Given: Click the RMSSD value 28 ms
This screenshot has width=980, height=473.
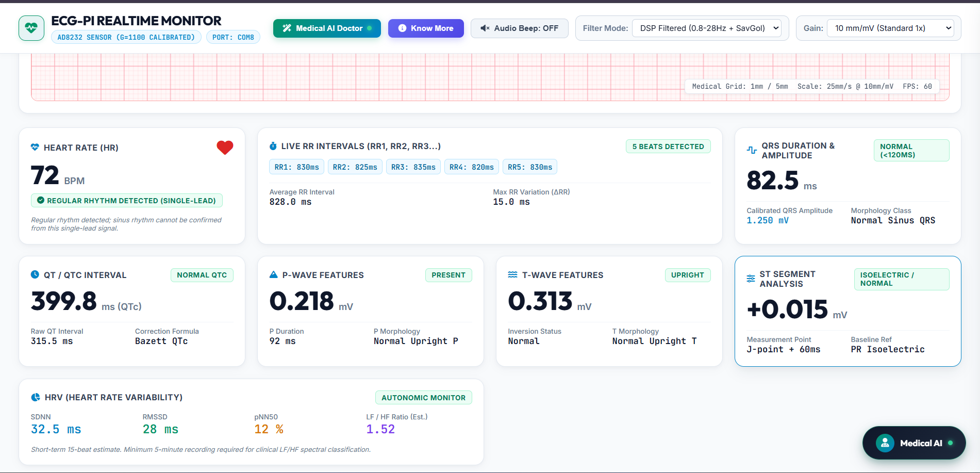Looking at the screenshot, I should 161,429.
